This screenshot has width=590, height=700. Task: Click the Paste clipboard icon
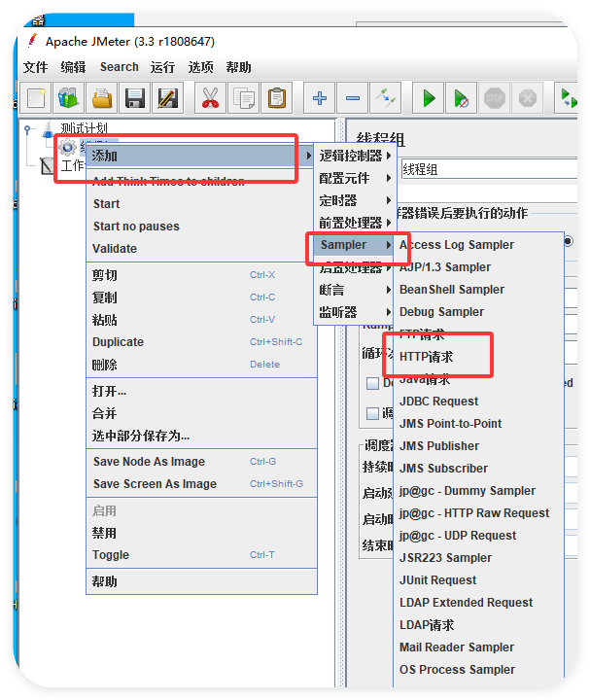pos(276,98)
